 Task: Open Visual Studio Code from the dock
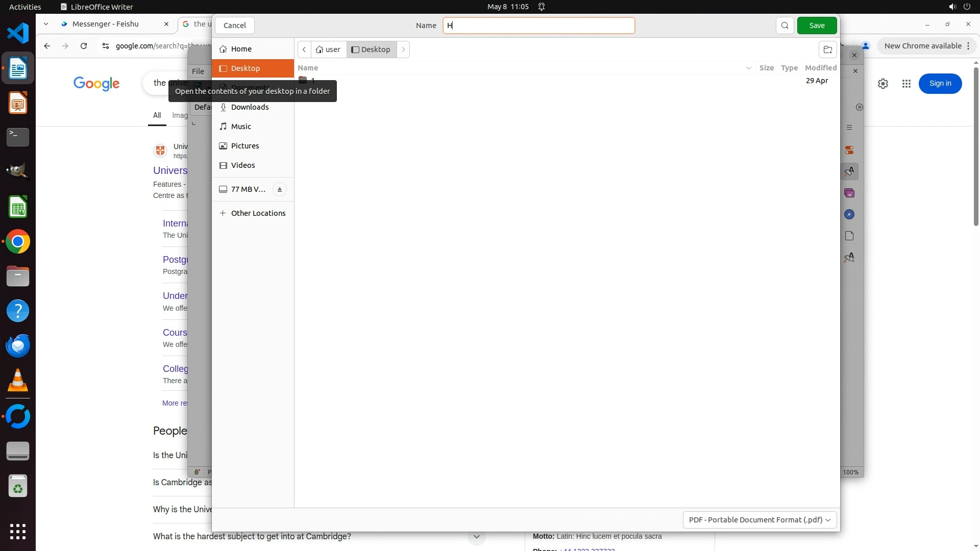18,34
